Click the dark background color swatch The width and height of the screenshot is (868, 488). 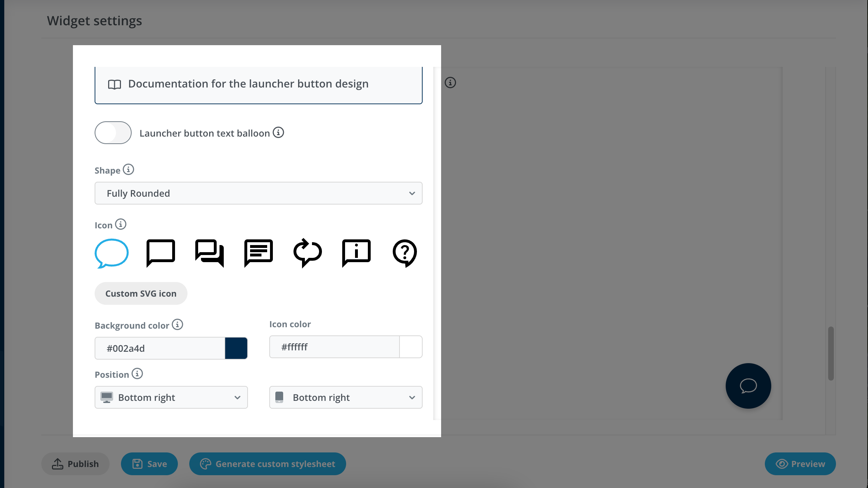click(236, 348)
